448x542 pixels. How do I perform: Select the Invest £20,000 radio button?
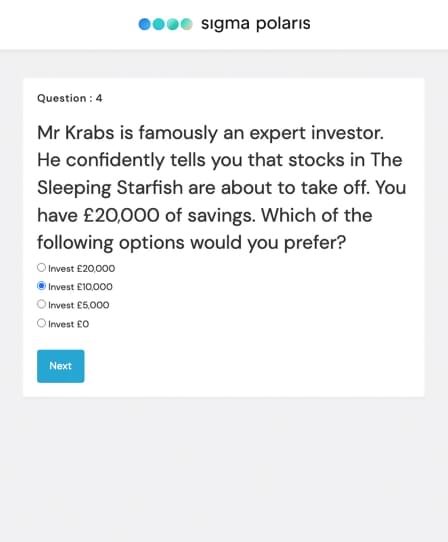coord(41,268)
